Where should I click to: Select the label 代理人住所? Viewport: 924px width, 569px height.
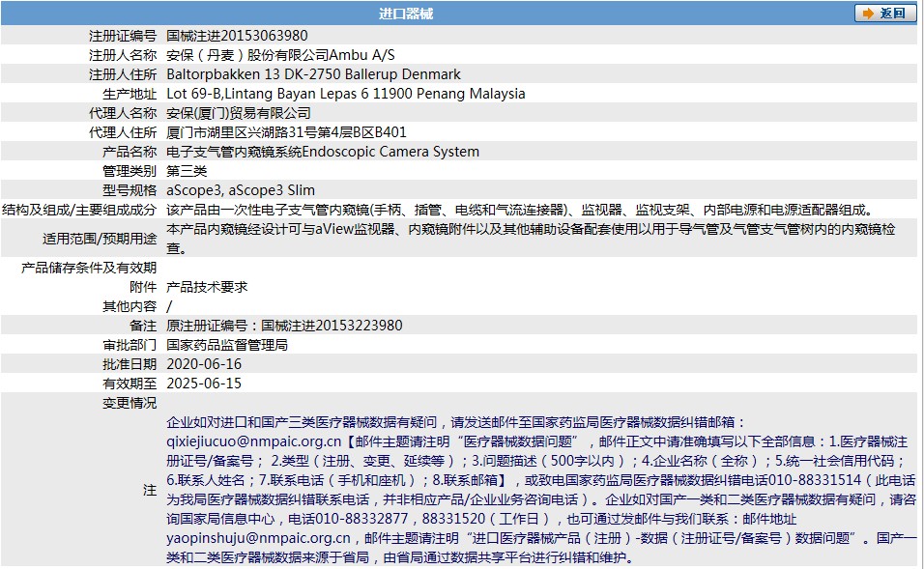(x=123, y=132)
